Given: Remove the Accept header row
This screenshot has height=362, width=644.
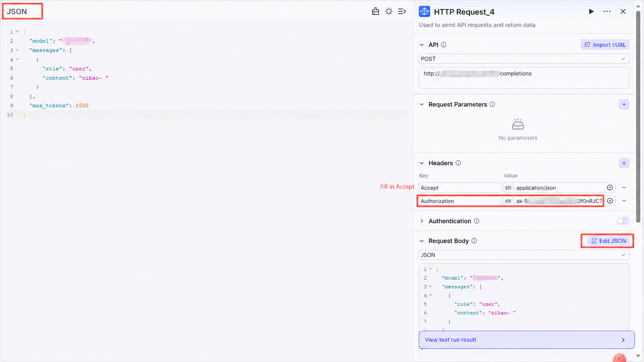Looking at the screenshot, I should pos(624,188).
